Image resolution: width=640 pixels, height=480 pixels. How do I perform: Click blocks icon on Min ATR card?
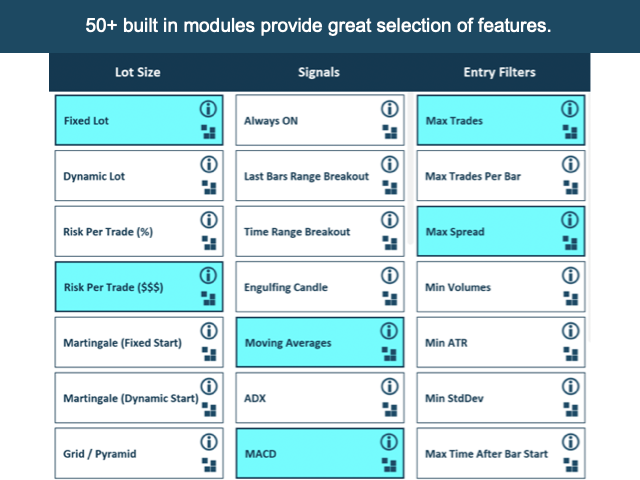[x=571, y=354]
